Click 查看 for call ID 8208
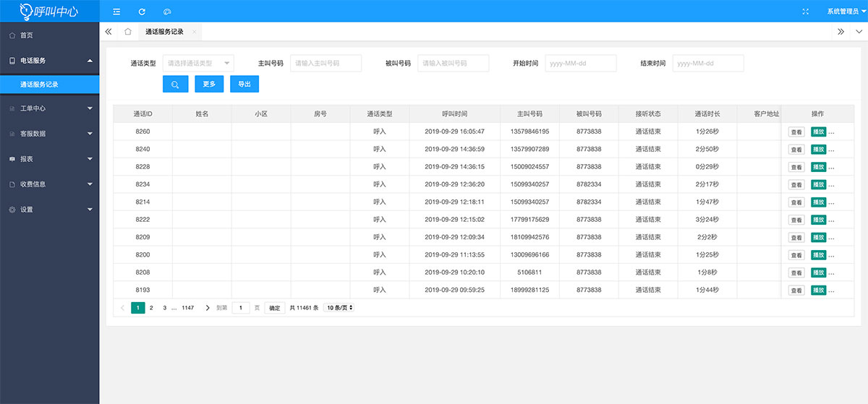 [x=796, y=272]
